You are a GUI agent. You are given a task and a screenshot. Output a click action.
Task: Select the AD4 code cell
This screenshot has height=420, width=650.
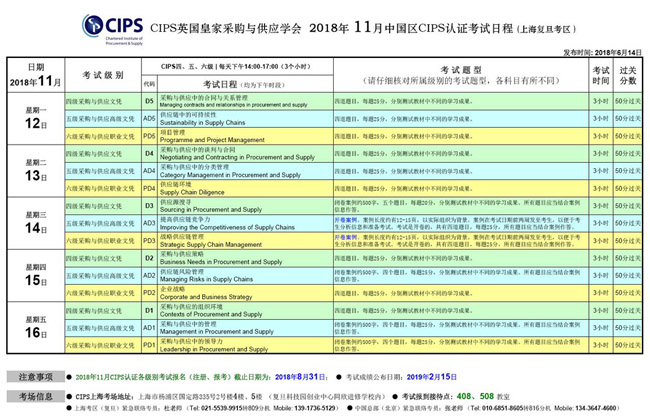click(x=149, y=171)
